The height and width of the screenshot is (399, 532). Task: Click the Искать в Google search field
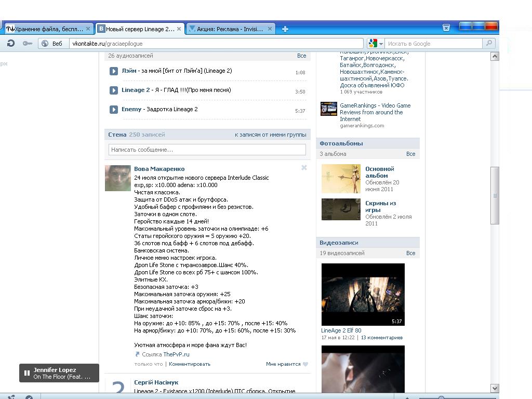click(433, 44)
